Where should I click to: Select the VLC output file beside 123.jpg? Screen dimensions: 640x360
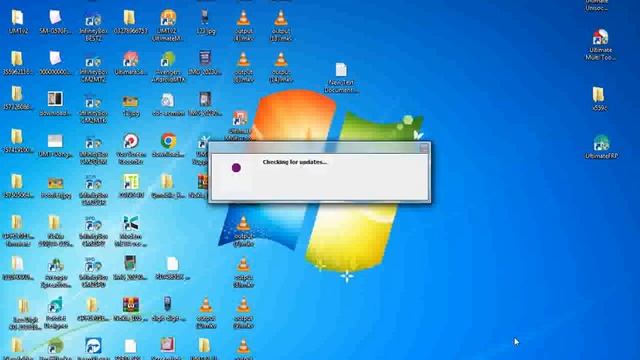click(x=243, y=26)
